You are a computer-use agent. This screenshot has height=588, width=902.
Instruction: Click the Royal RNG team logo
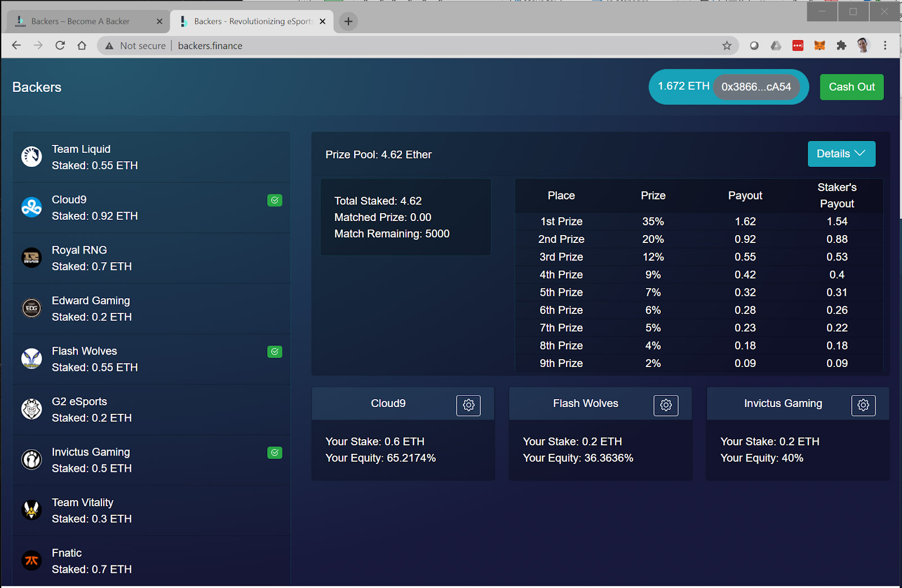click(x=32, y=258)
